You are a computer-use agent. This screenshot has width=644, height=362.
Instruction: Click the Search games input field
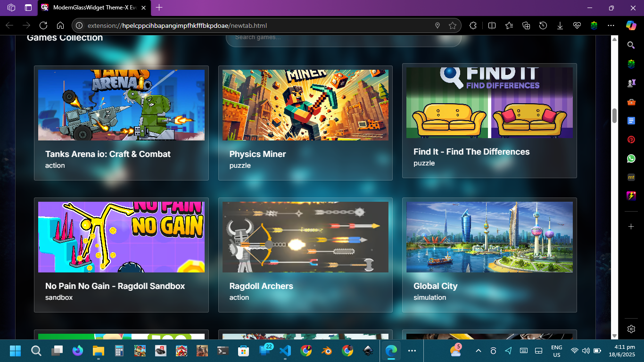pyautogui.click(x=343, y=38)
